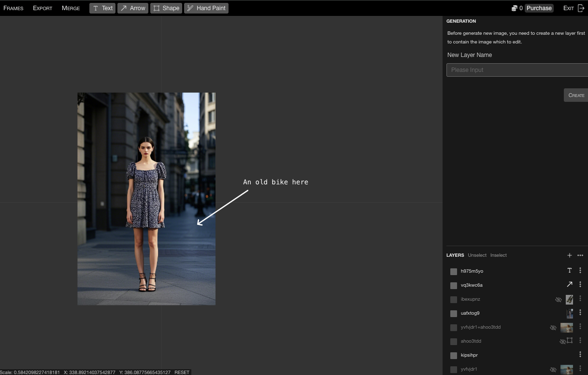
Task: Select the Text tool
Action: pyautogui.click(x=102, y=8)
